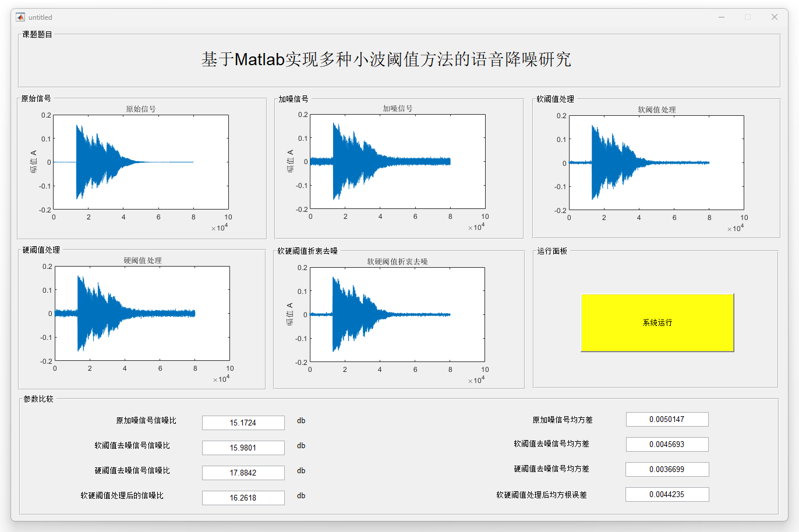799x532 pixels.
Task: Click the 原始信号 waveform plot
Action: click(x=141, y=162)
